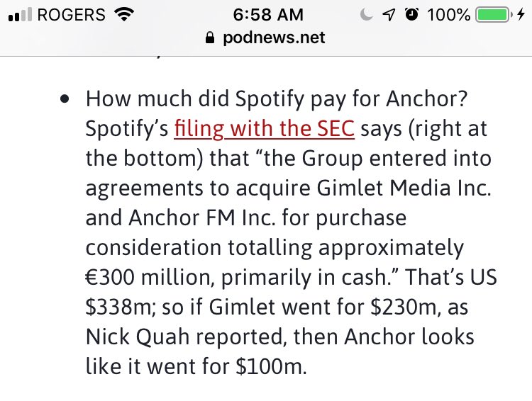Tap the padlock icon beside podnews.net
The image size is (532, 401).
pos(209,38)
